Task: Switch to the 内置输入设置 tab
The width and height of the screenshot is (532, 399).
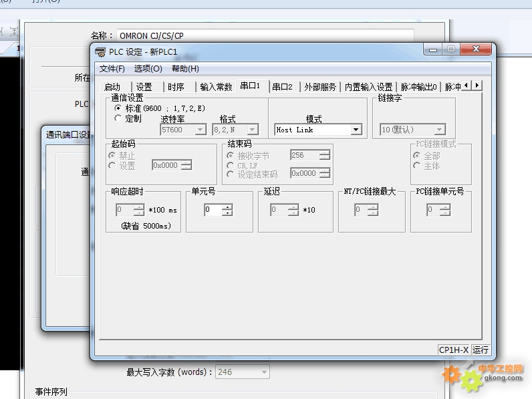Action: tap(369, 87)
